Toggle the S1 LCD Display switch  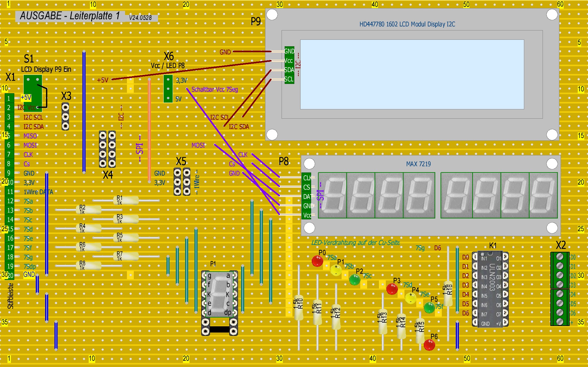33,93
